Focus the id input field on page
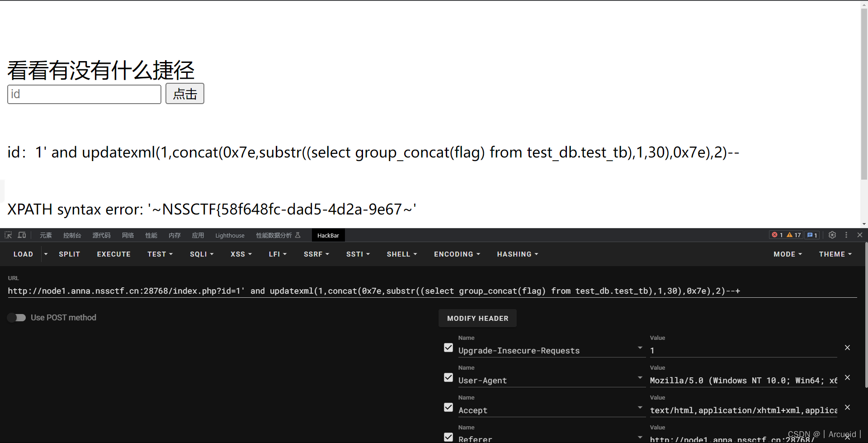This screenshot has width=868, height=443. [84, 94]
